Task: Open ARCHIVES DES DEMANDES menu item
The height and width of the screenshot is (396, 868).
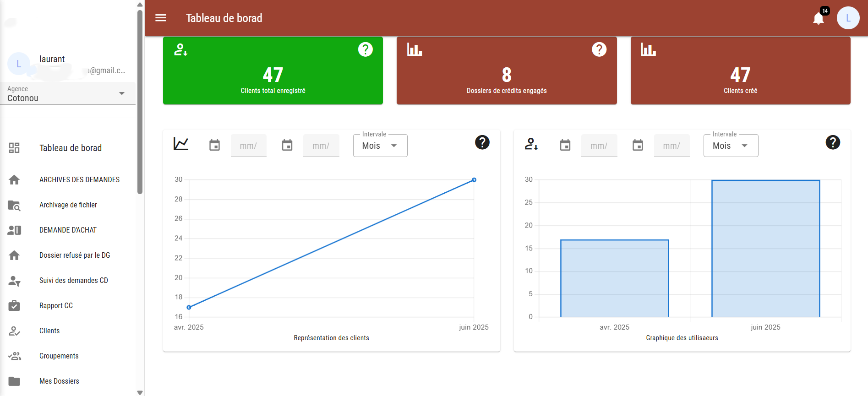Action: point(68,179)
